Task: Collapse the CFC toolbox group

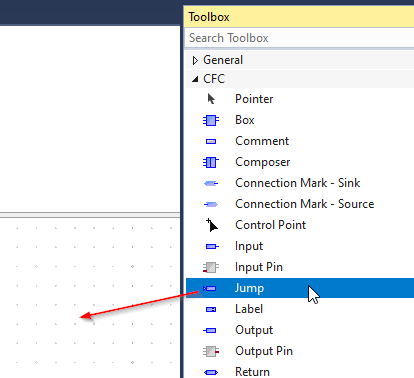Action: point(195,79)
